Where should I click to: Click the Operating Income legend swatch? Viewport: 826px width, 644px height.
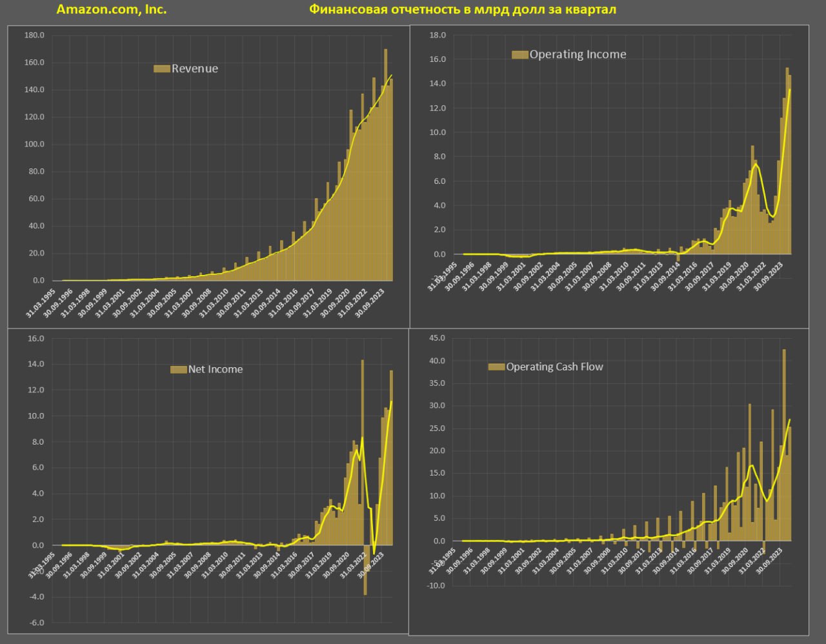click(x=519, y=55)
